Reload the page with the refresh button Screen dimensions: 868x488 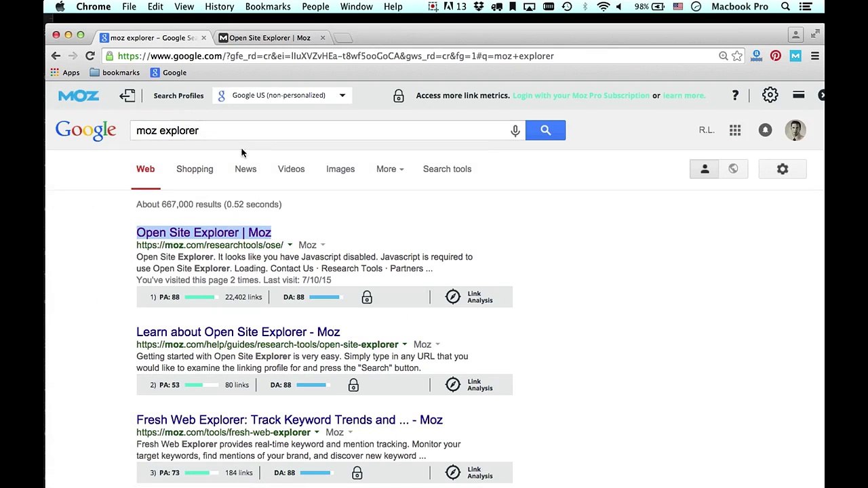90,56
